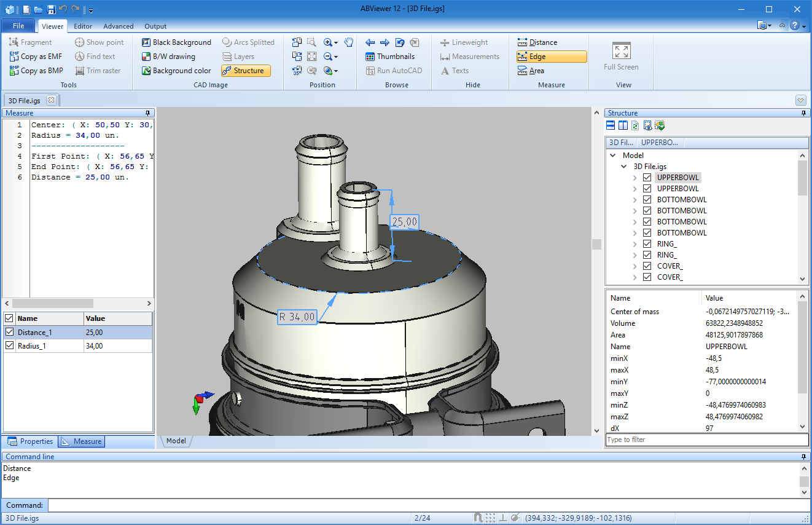Switch to the Properties panel tab

tap(31, 441)
